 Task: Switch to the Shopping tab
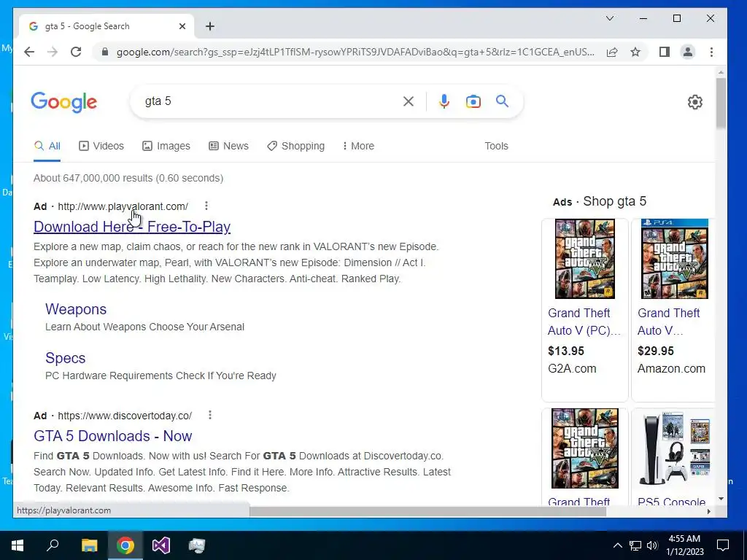click(296, 146)
